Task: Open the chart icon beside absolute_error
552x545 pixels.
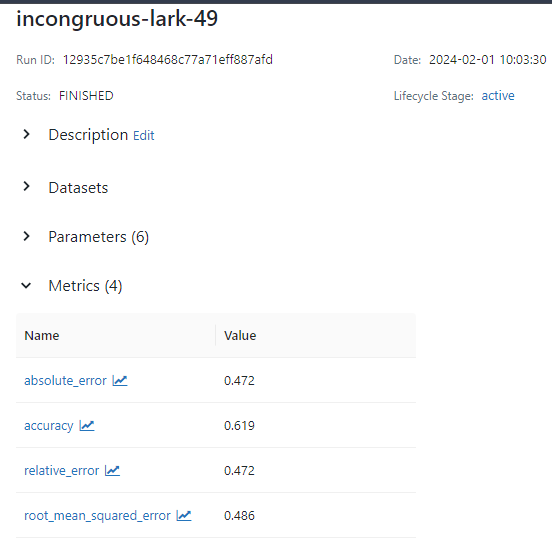Action: pos(120,380)
